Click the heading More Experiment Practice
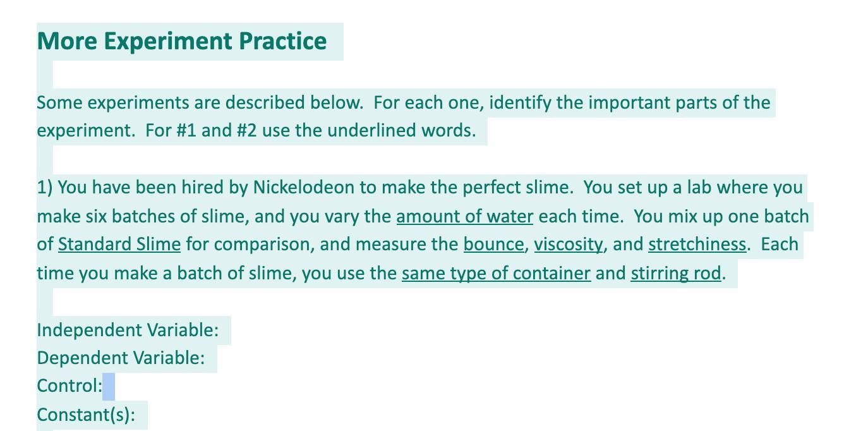Screen dimensions: 868x431 [x=182, y=41]
